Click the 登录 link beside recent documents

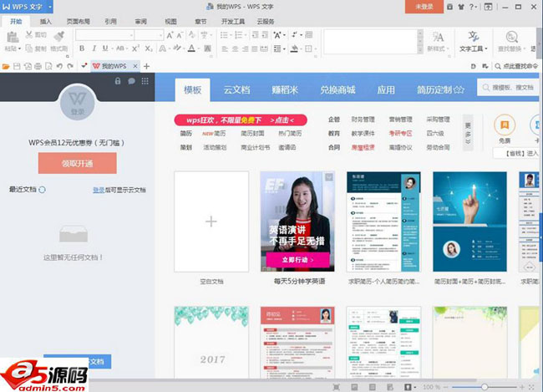coord(99,190)
